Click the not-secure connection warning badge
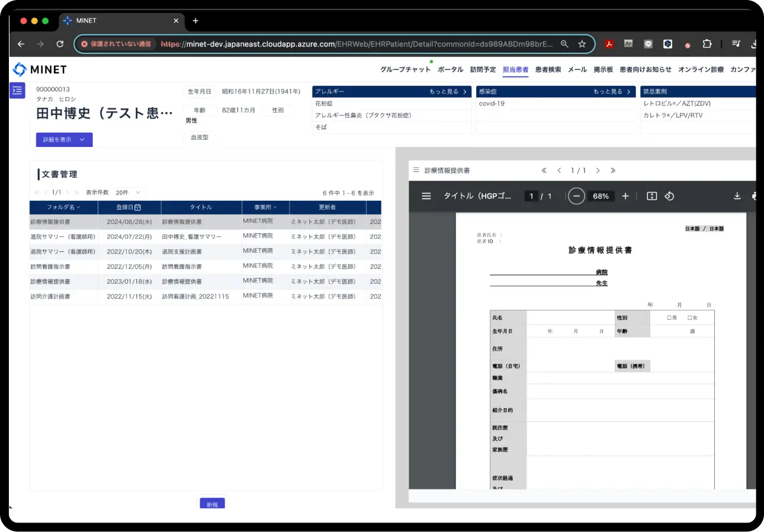The image size is (764, 532). [116, 44]
